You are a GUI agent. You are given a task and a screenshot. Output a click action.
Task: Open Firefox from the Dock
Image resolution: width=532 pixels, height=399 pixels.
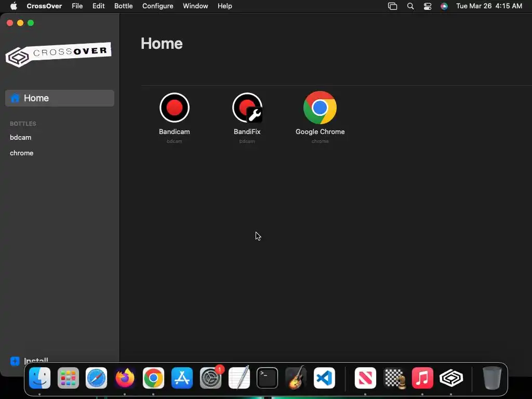pos(125,378)
